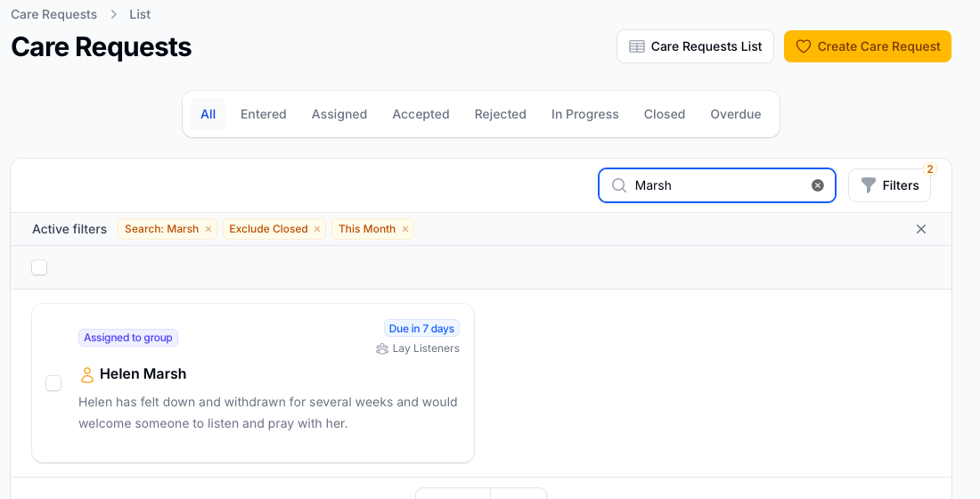
Task: Click the Assigned to group badge
Action: pyautogui.click(x=128, y=338)
